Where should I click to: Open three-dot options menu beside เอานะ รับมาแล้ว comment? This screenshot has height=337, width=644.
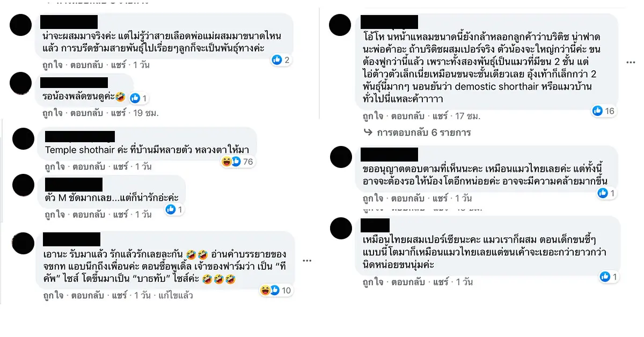coord(307,260)
